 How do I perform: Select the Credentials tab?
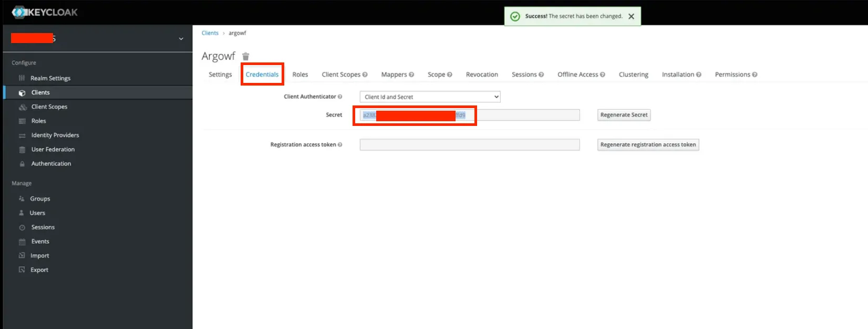262,75
